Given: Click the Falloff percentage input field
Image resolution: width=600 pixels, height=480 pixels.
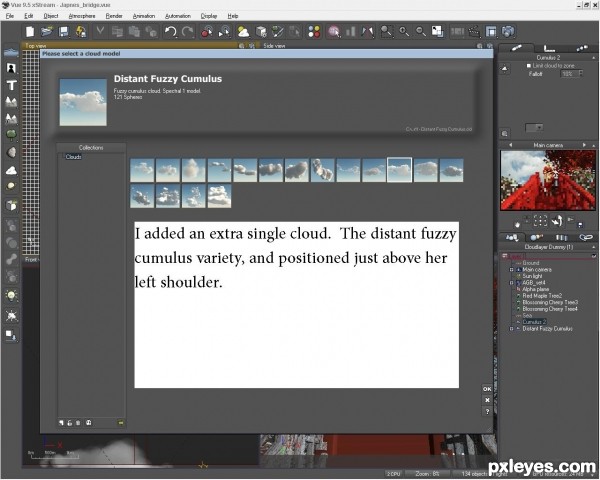Looking at the screenshot, I should [569, 73].
